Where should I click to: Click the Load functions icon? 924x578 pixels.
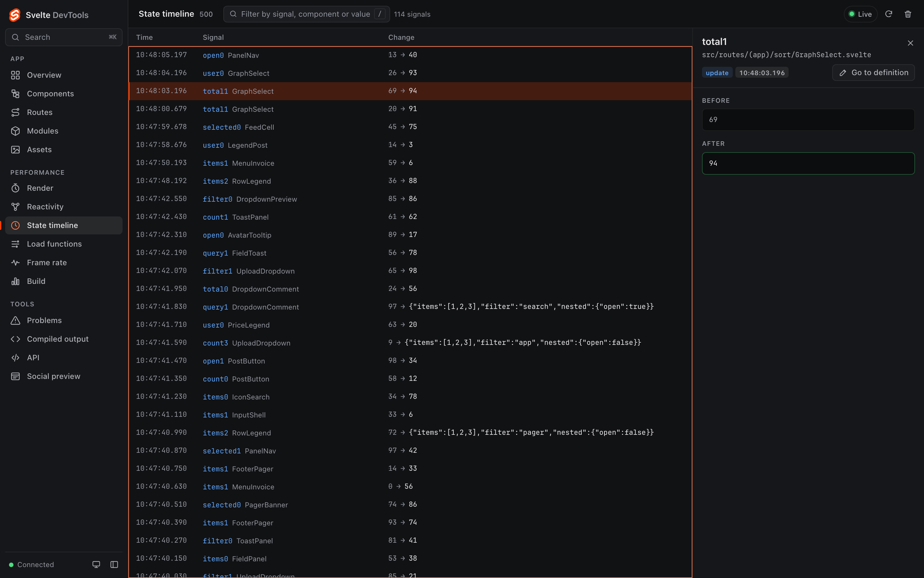[15, 244]
